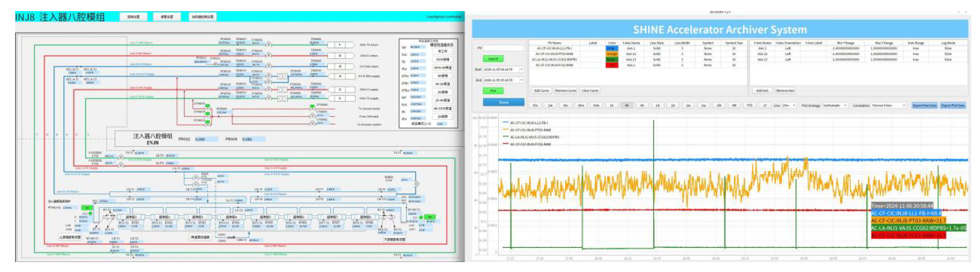The width and height of the screenshot is (980, 272).
Task: Select the 1w time range
Action: pyautogui.click(x=688, y=105)
